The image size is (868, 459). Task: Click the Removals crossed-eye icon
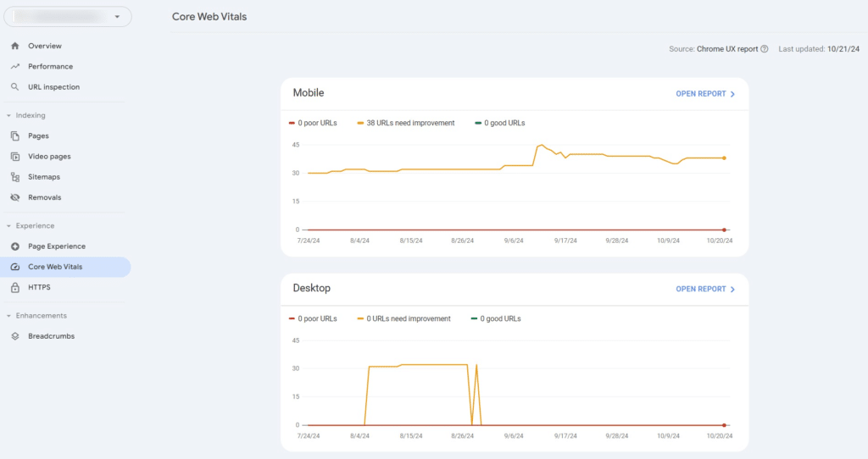click(x=15, y=197)
